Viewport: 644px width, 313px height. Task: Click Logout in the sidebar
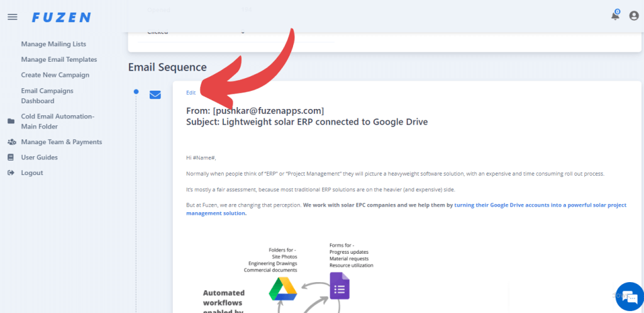point(32,173)
